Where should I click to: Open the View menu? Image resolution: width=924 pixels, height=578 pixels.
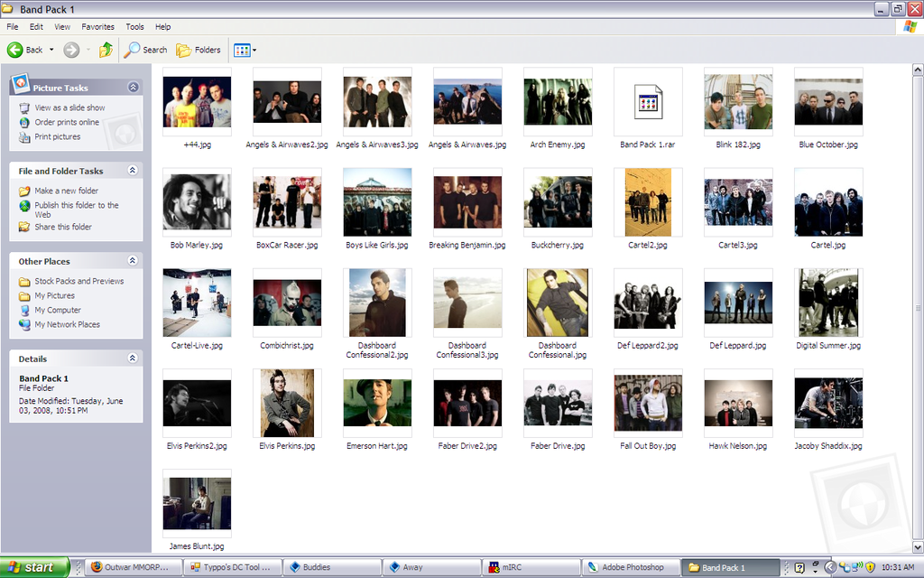point(62,26)
